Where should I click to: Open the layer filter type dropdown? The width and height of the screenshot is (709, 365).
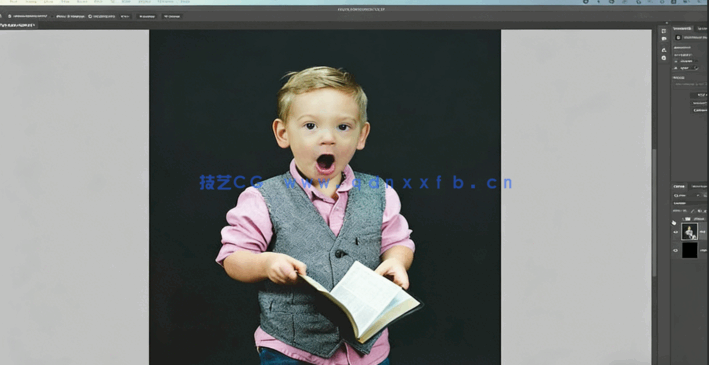[686, 195]
